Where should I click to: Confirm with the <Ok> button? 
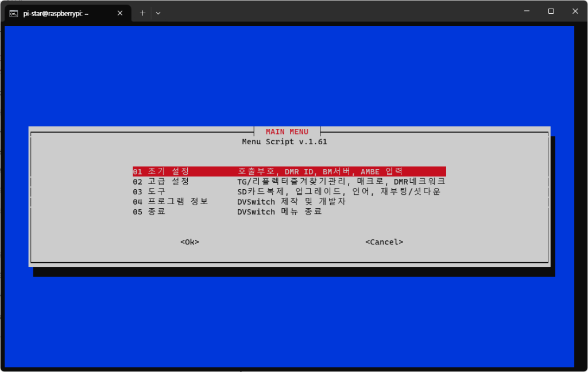[x=189, y=242]
